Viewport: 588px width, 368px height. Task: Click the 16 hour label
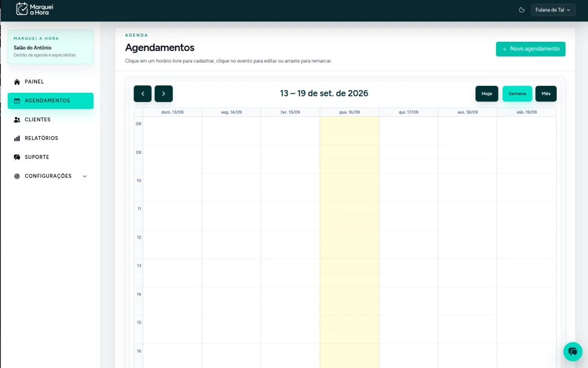(138, 351)
